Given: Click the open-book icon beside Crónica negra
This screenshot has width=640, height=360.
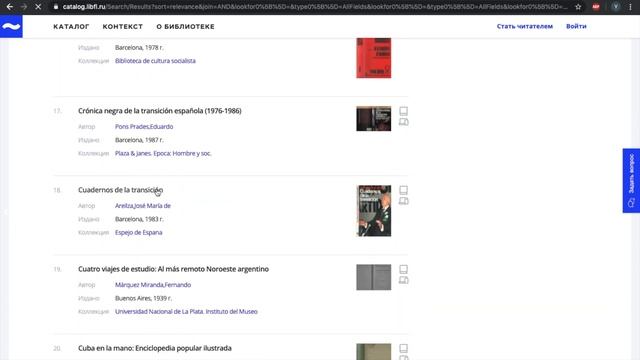Looking at the screenshot, I should [403, 122].
